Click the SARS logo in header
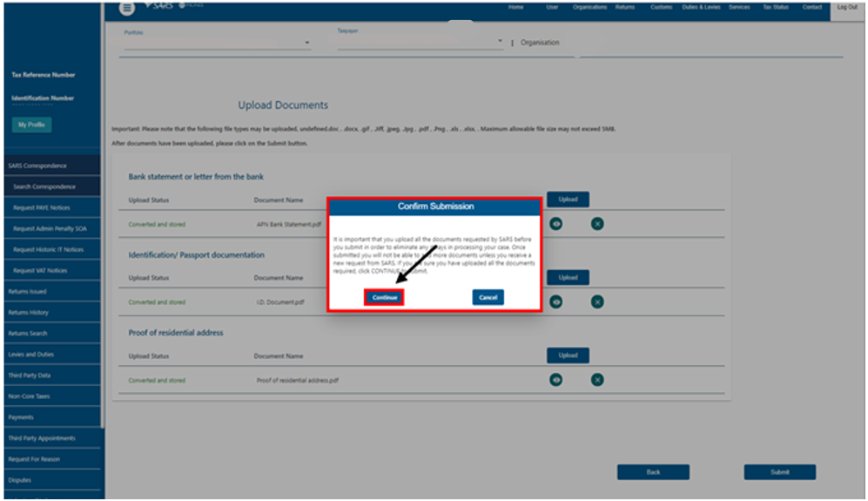The width and height of the screenshot is (868, 501). (x=159, y=6)
